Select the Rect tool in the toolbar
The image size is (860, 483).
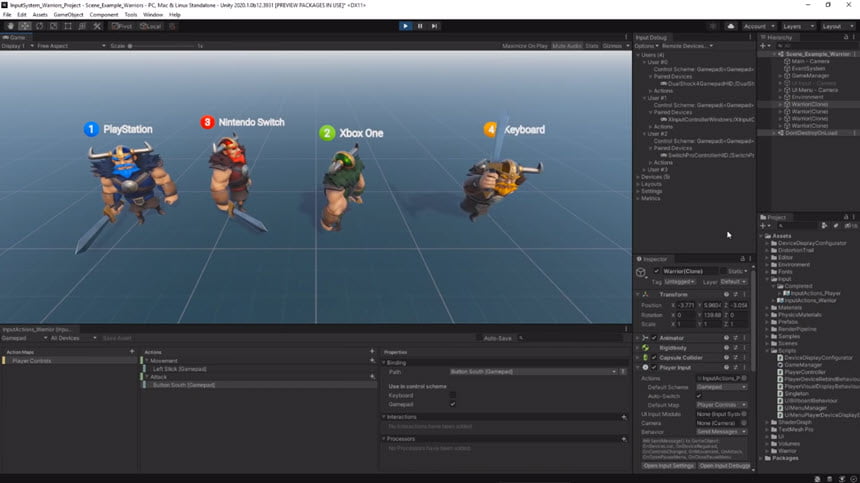click(67, 26)
